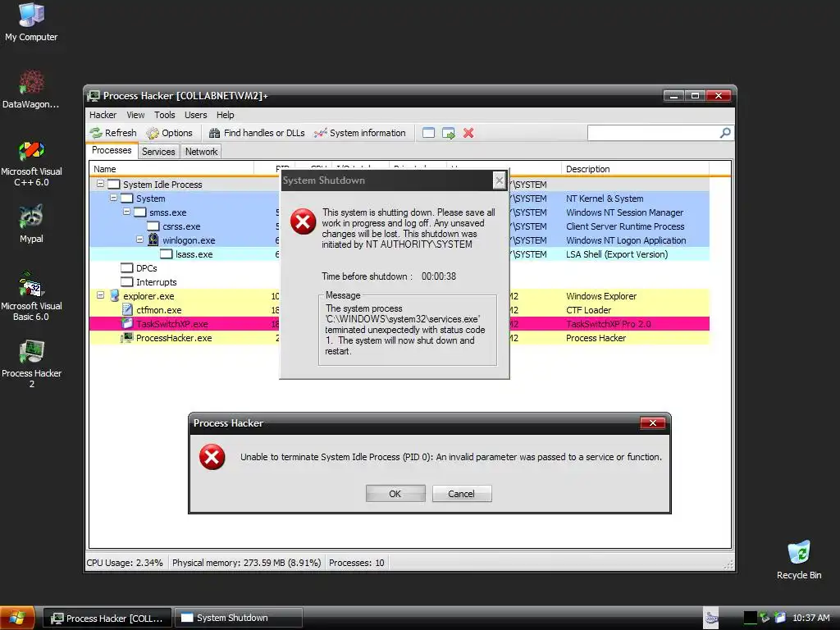Click the red X terminate toolbar icon

click(468, 133)
